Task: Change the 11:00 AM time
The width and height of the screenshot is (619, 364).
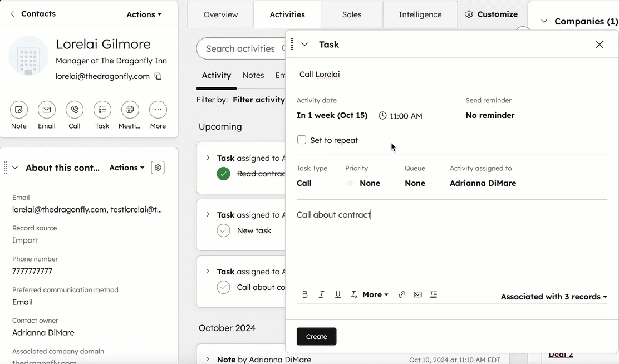Action: tap(406, 116)
